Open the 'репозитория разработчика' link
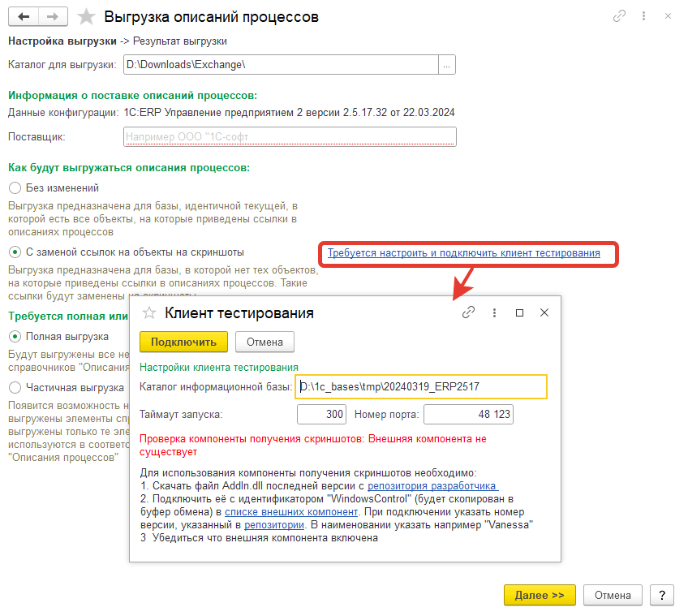Viewport: 688px width, 616px height. coord(432,486)
